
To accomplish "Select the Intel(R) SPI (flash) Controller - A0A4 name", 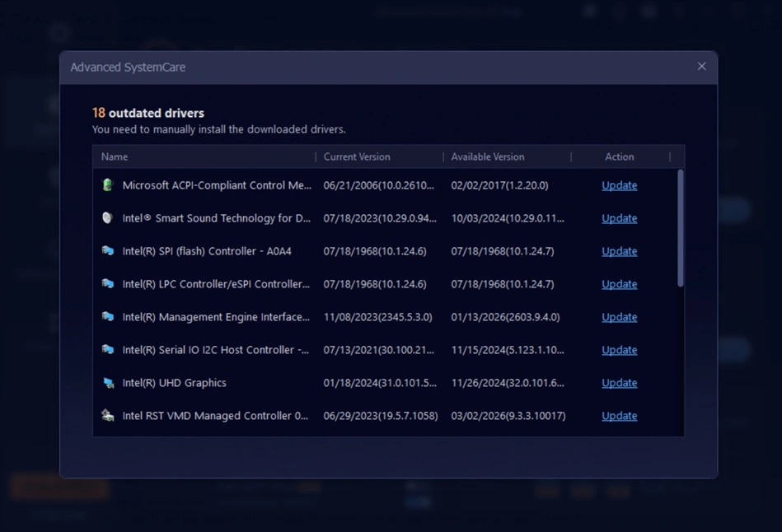I will coord(207,251).
